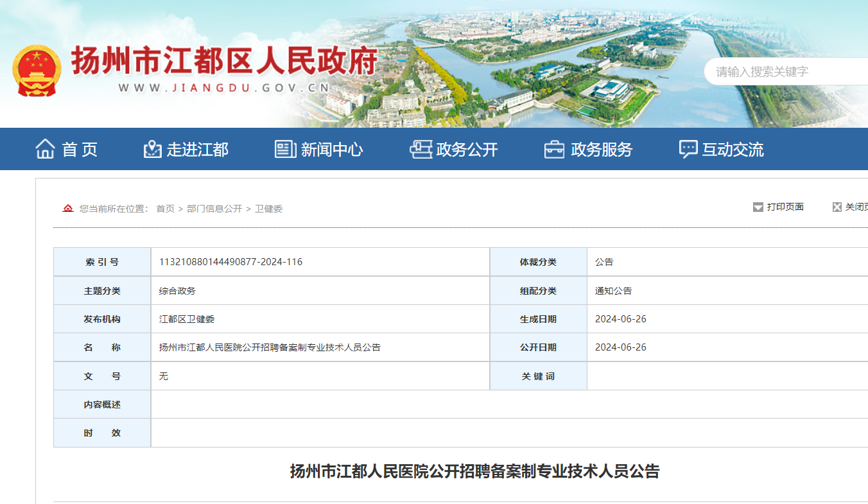
Task: Click the 扬州市江都区人民政府 site title
Action: click(x=224, y=61)
